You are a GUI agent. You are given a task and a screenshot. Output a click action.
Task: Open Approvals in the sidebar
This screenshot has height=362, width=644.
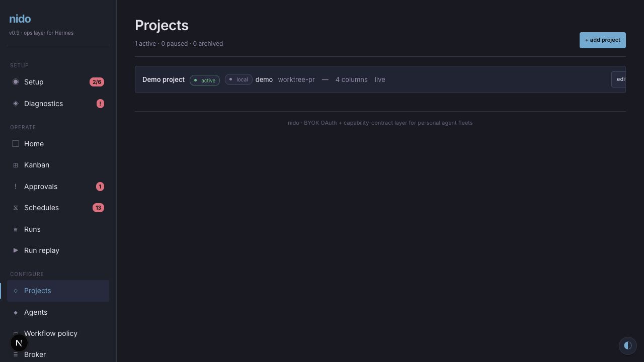58,187
